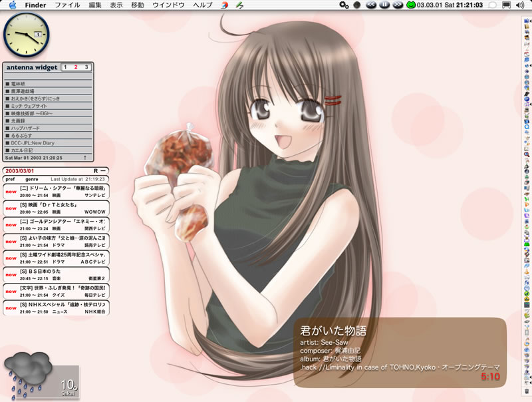The image size is (532, 402).
Task: Click the red 5:10 track time
Action: [491, 376]
